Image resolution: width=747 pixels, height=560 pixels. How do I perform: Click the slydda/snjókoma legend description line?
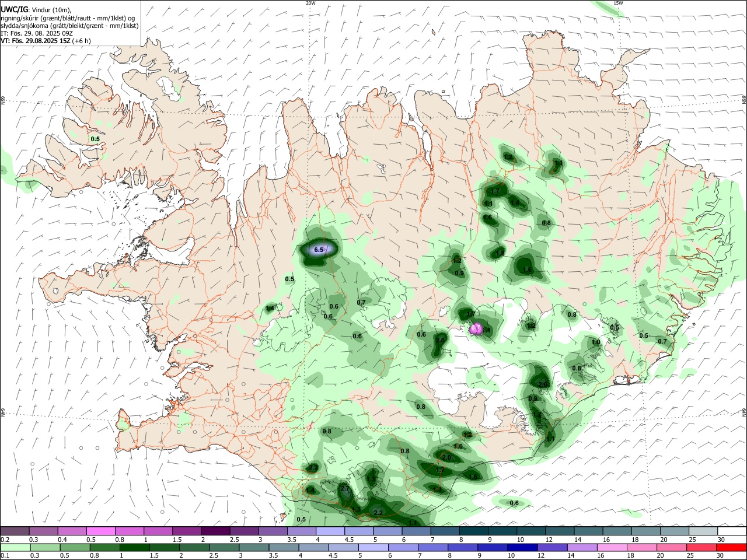pos(69,26)
